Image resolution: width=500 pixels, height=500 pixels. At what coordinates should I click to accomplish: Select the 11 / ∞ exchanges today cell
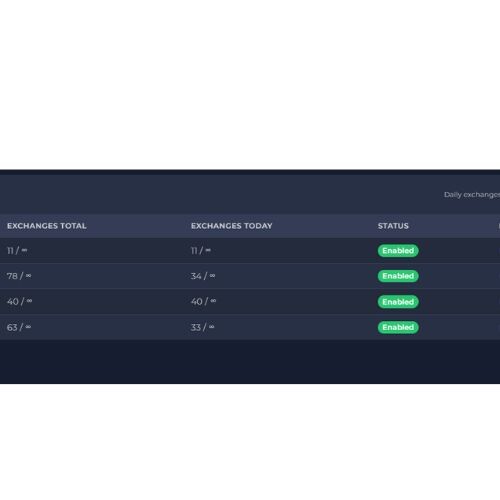[201, 251]
